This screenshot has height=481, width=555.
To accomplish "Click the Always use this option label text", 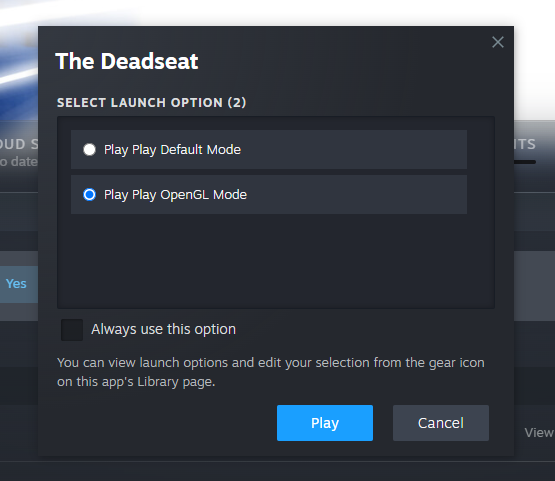I will click(x=163, y=329).
